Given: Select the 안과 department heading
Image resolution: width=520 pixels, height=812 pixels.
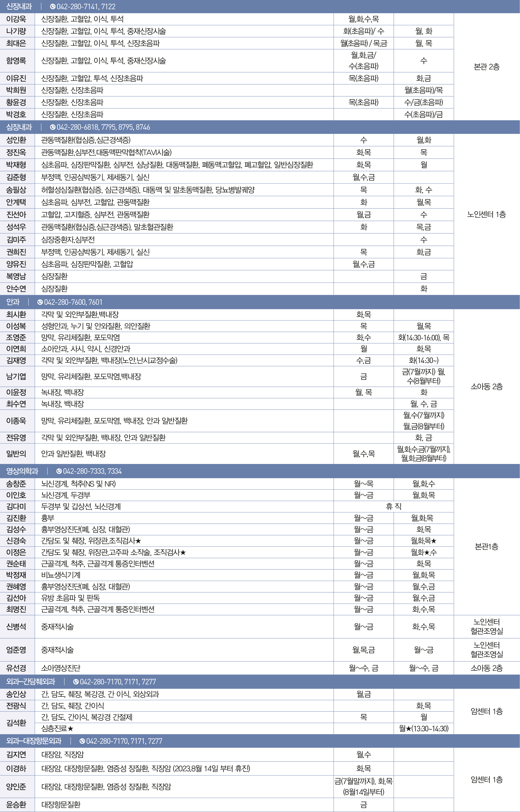Looking at the screenshot, I should click(13, 302).
